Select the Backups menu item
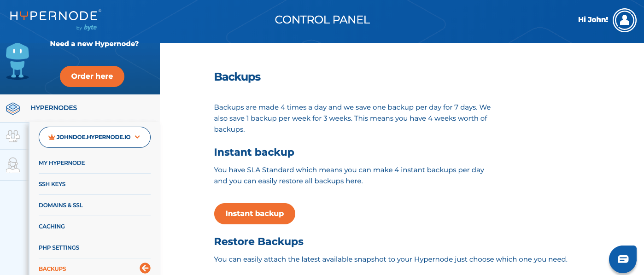This screenshot has height=275, width=644. (x=53, y=269)
